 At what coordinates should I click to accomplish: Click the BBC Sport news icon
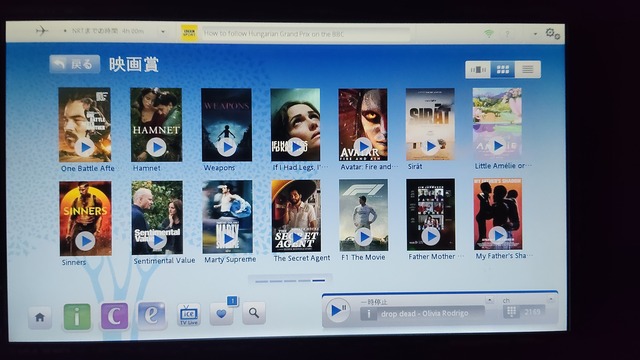(189, 33)
